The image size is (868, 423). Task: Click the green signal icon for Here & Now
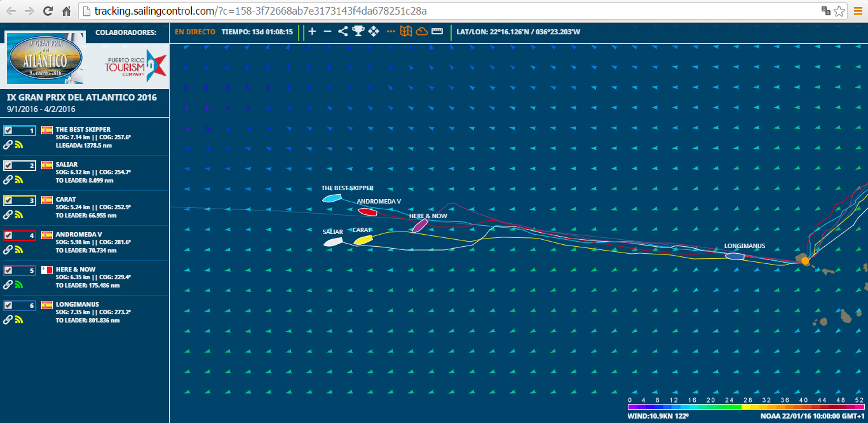(x=19, y=284)
